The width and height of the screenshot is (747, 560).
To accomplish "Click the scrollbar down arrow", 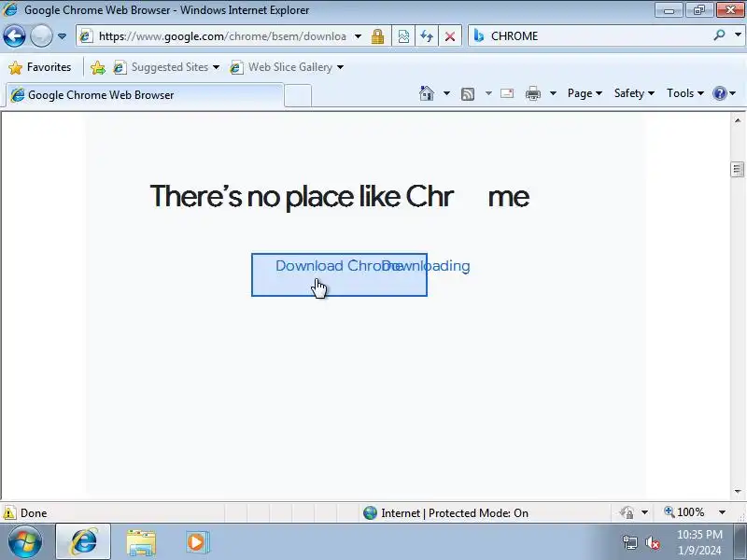I will click(x=738, y=492).
